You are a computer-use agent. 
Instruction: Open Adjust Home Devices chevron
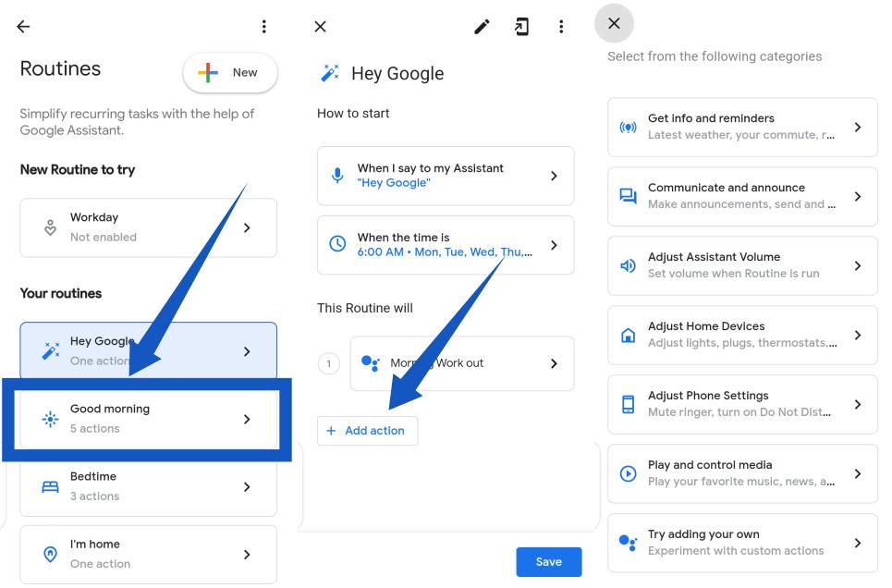pos(858,336)
